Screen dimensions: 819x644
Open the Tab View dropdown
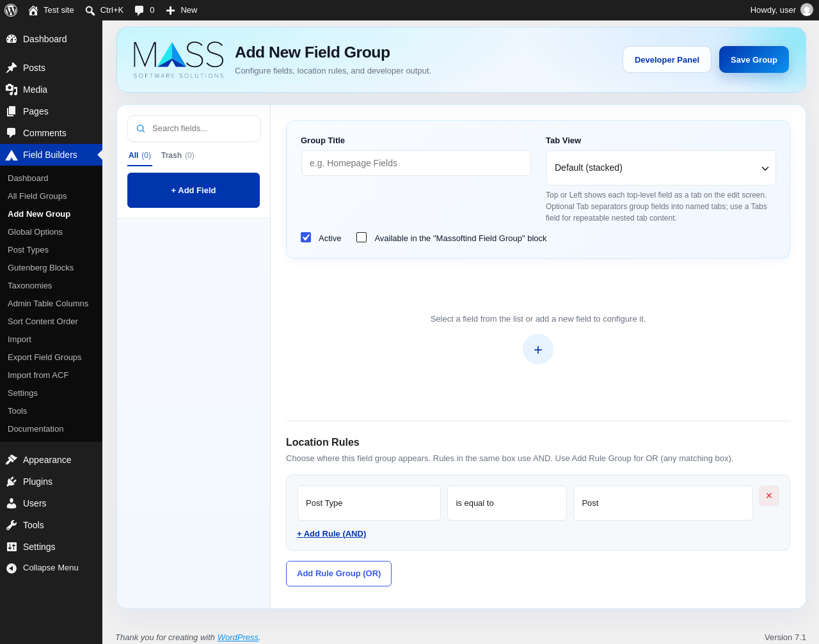coord(661,168)
